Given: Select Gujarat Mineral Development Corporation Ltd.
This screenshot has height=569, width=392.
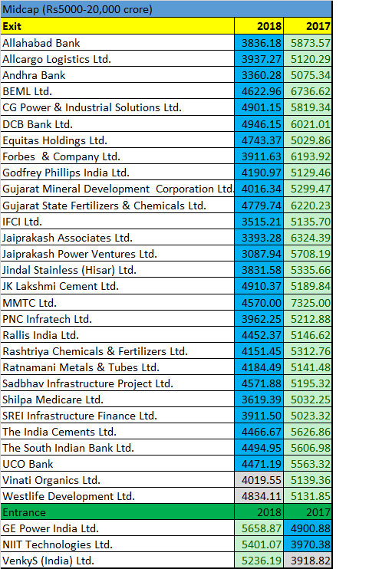Looking at the screenshot, I should pyautogui.click(x=117, y=189).
